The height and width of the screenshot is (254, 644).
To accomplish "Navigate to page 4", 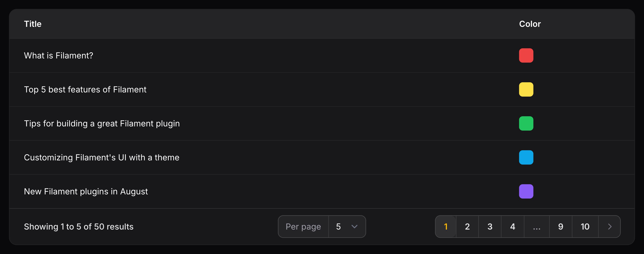I will (x=512, y=227).
